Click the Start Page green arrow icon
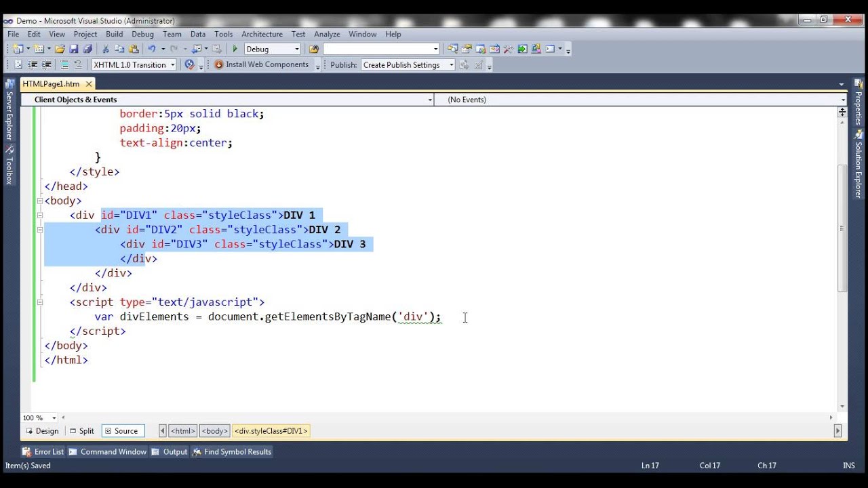Image resolution: width=868 pixels, height=488 pixels. click(522, 49)
